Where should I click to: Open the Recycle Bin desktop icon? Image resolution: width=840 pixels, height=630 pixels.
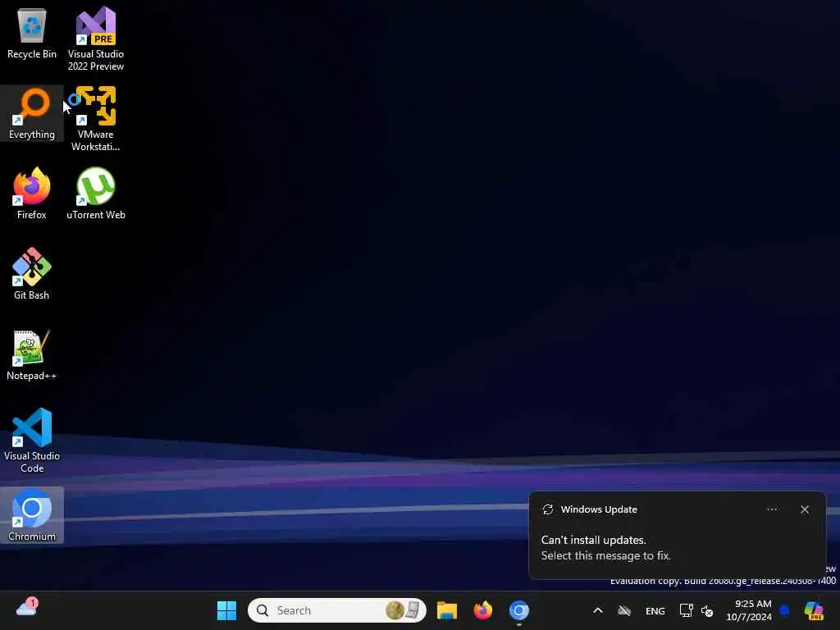click(x=32, y=33)
